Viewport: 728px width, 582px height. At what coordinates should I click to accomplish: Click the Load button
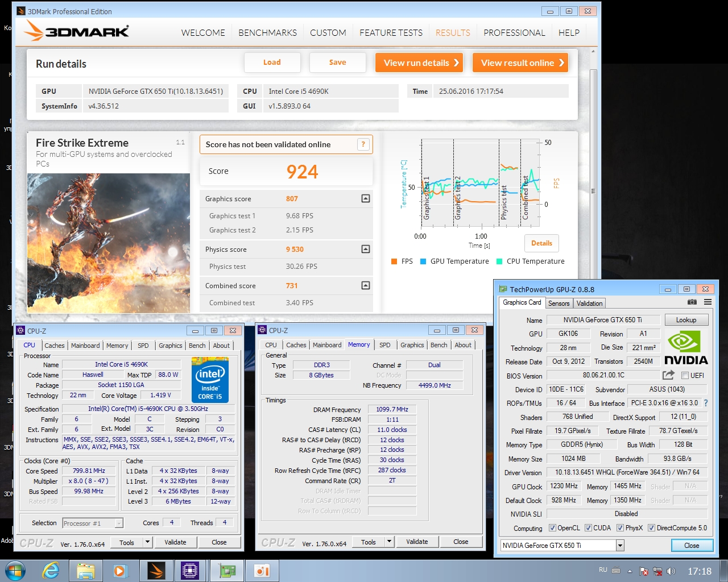272,63
